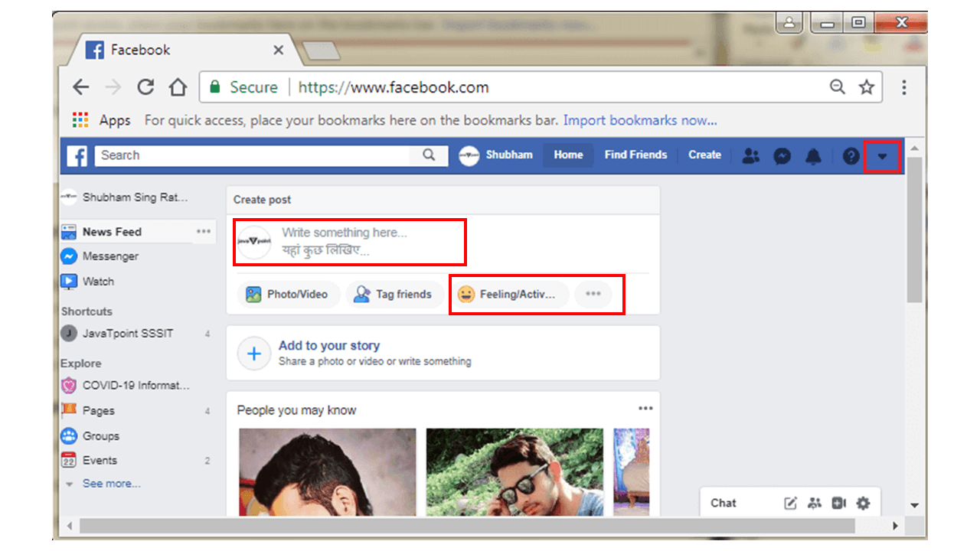Click Import bookmarks now link
Image resolution: width=980 pixels, height=551 pixels.
[x=640, y=120]
